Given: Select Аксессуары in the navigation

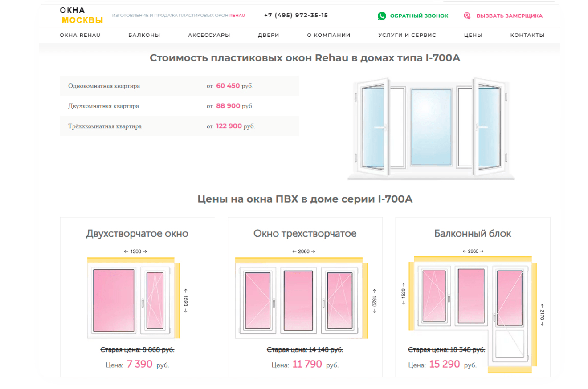Looking at the screenshot, I should (209, 35).
